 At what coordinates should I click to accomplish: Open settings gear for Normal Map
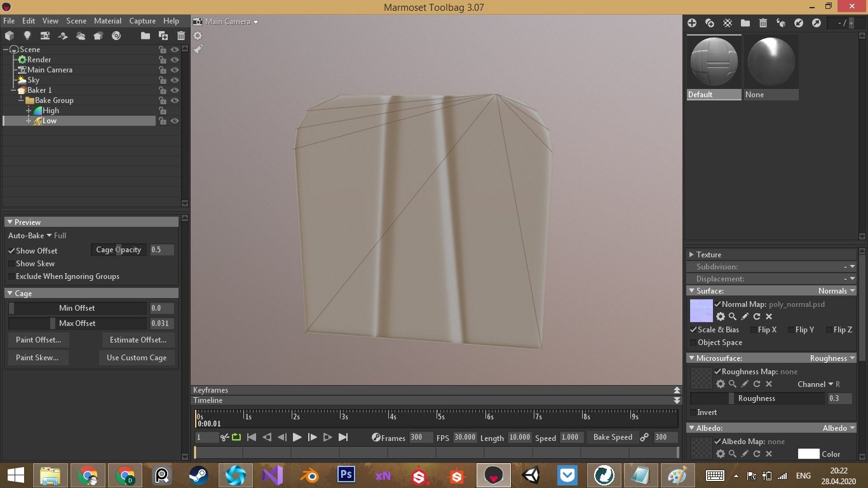point(721,316)
